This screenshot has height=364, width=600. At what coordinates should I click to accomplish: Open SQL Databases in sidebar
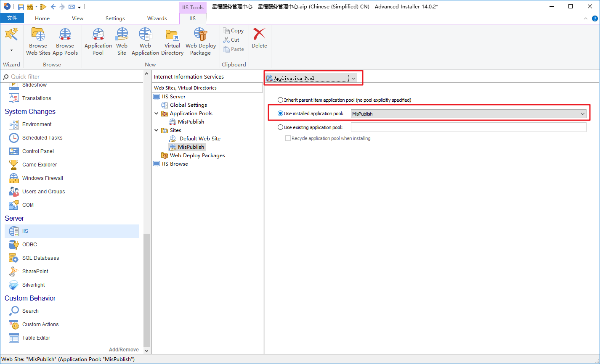pyautogui.click(x=40, y=258)
